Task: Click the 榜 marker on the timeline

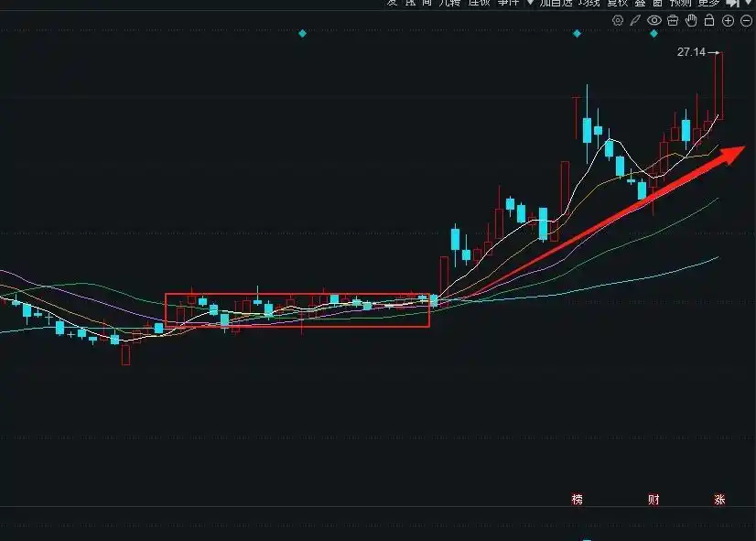Action: click(577, 500)
